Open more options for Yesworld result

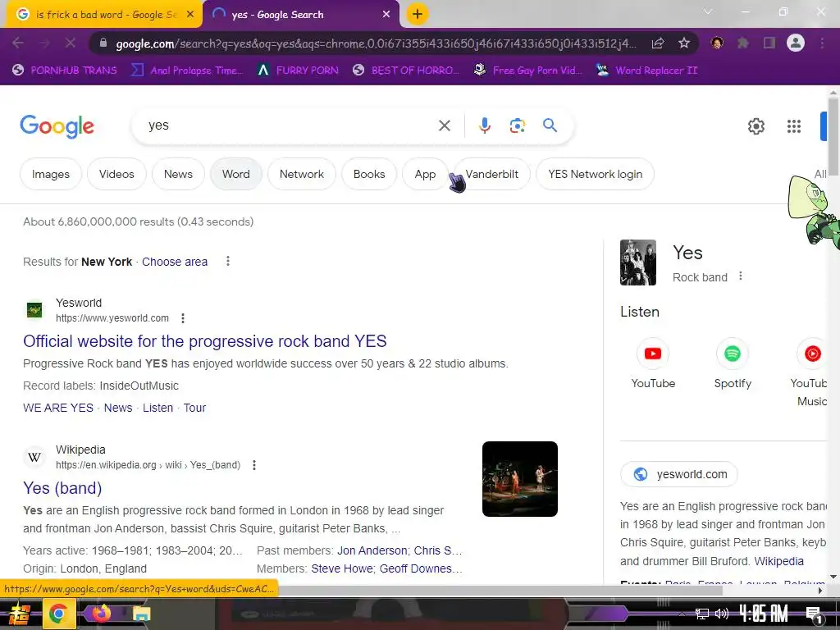183,318
